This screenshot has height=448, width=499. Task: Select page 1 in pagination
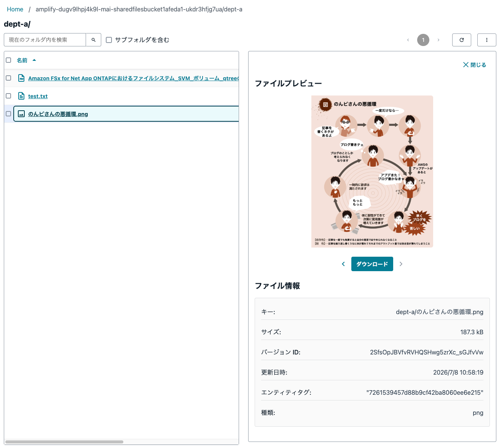(x=423, y=40)
